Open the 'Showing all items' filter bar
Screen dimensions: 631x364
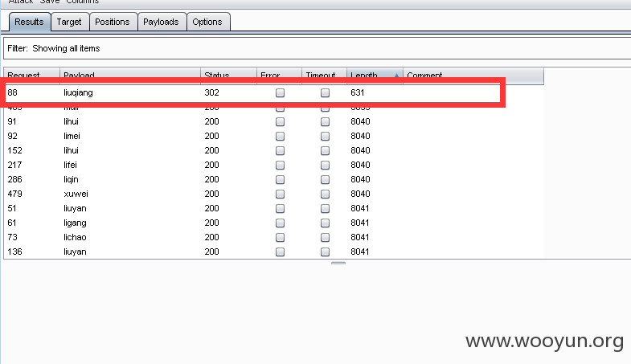[318, 48]
